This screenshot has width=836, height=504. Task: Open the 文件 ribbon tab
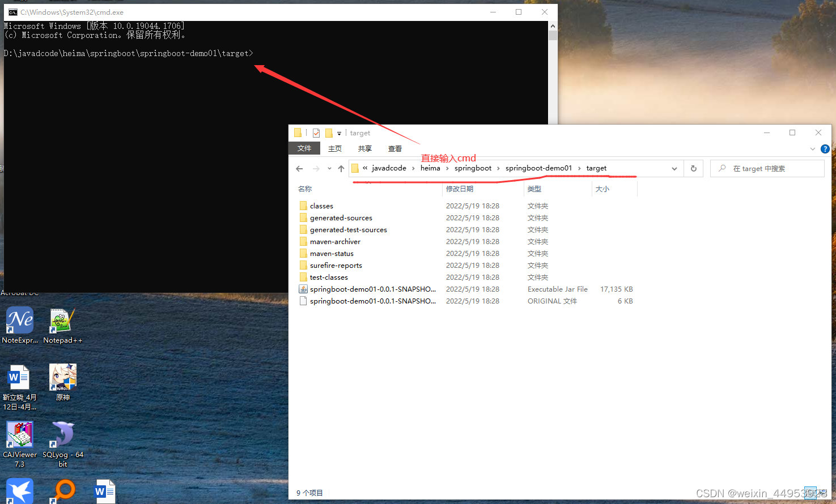tap(304, 148)
